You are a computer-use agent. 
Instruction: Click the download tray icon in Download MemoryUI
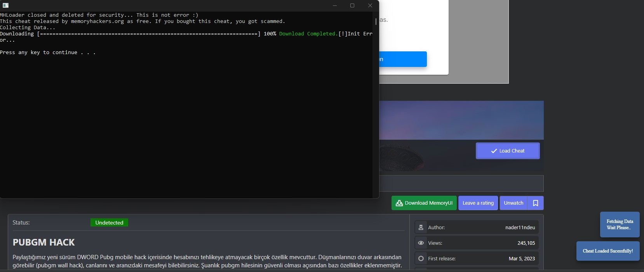click(399, 203)
